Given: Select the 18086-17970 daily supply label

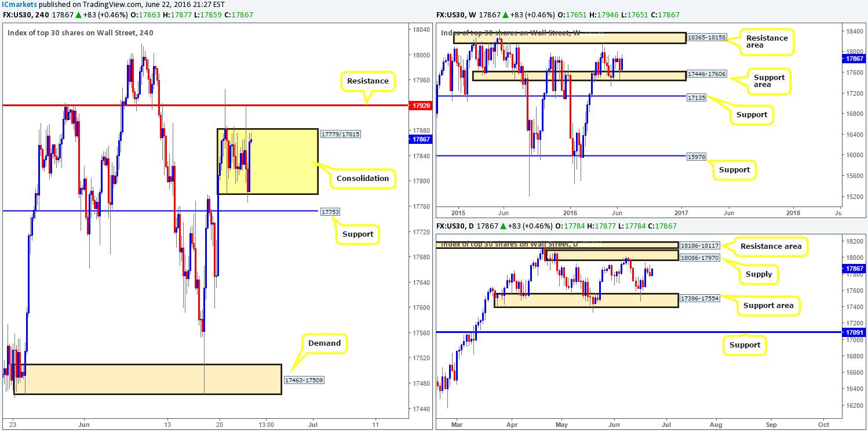Looking at the screenshot, I should pos(700,257).
